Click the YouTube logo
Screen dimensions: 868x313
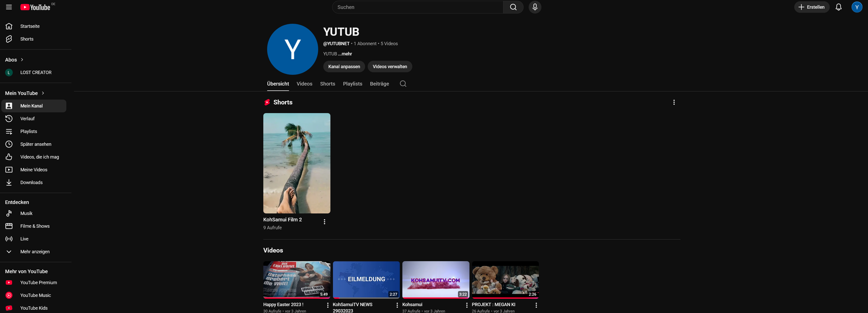point(35,7)
